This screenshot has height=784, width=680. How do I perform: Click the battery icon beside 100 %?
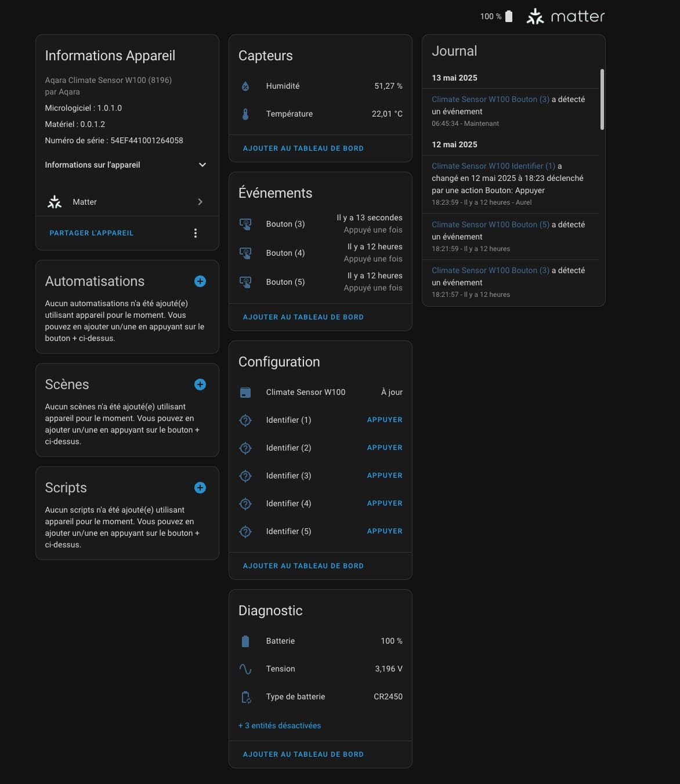pos(509,16)
